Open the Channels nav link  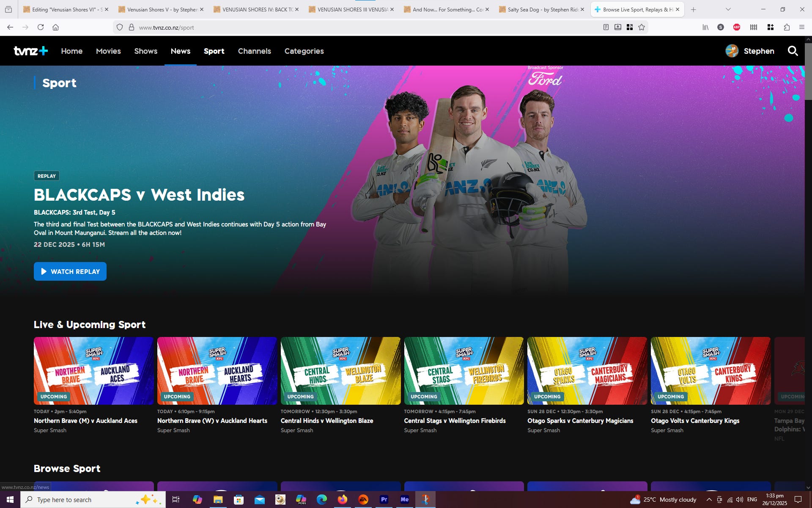(254, 51)
